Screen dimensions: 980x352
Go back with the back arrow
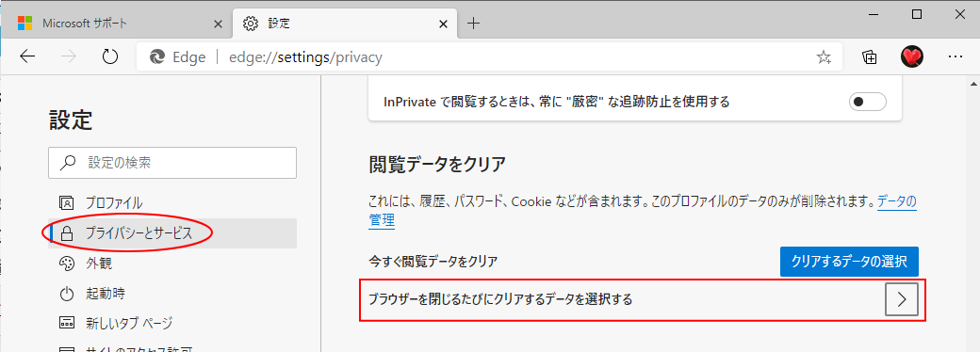(27, 57)
